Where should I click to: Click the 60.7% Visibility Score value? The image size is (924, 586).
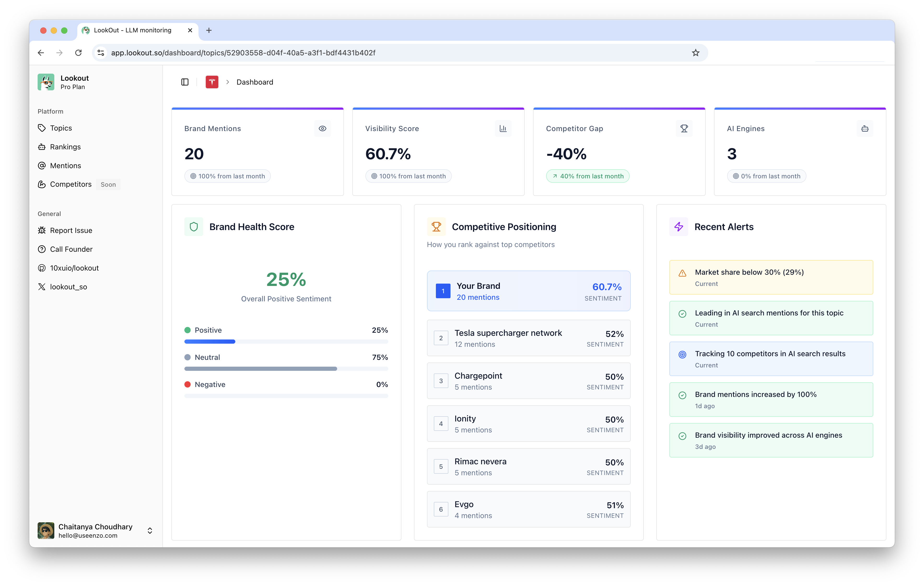coord(388,154)
